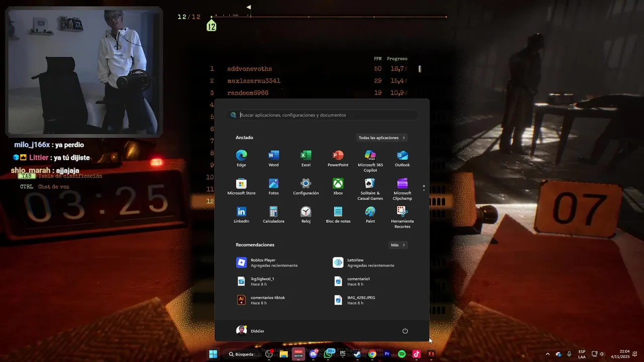Image resolution: width=644 pixels, height=362 pixels.
Task: Launch Microsoft Clipchamp
Action: (403, 189)
